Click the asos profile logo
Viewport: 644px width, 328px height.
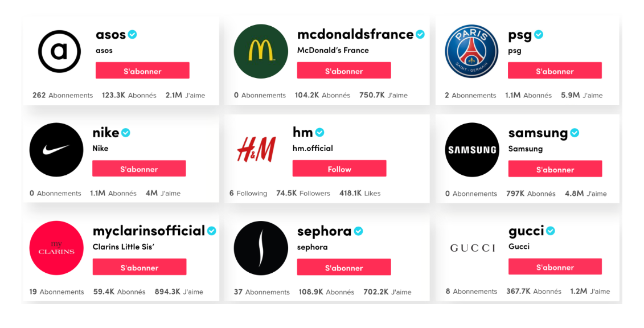(59, 51)
